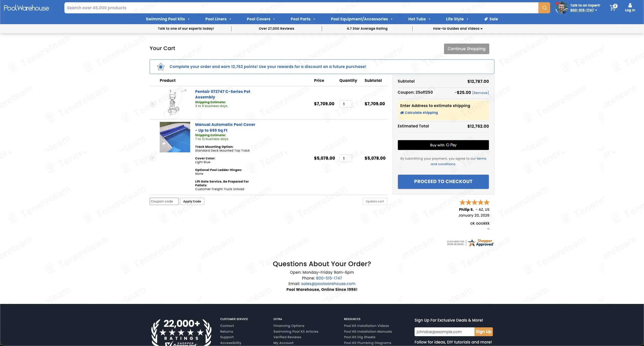Remove the 25off250 coupon
Image resolution: width=644 pixels, height=346 pixels.
pyautogui.click(x=480, y=93)
